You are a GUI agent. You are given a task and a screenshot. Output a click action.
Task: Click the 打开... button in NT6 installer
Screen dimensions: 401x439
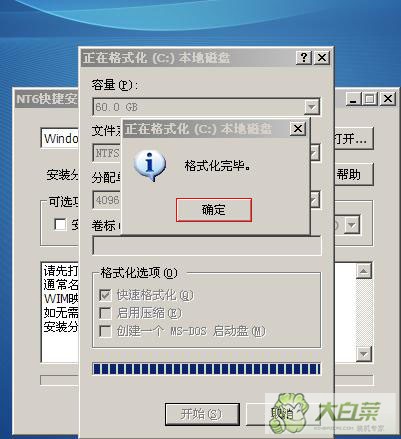coord(353,139)
